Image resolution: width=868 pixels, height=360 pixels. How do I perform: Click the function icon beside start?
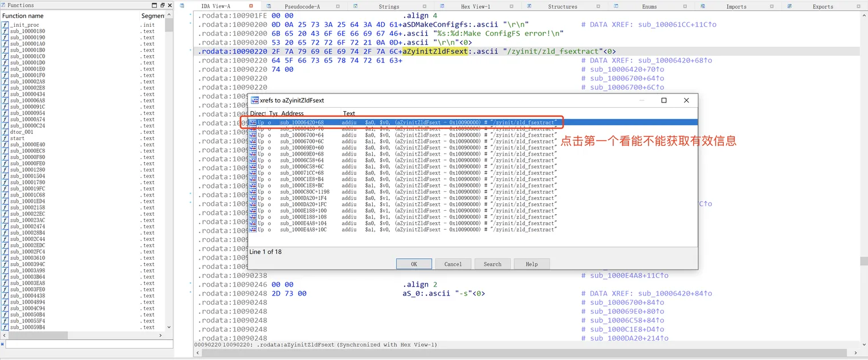[x=5, y=138]
